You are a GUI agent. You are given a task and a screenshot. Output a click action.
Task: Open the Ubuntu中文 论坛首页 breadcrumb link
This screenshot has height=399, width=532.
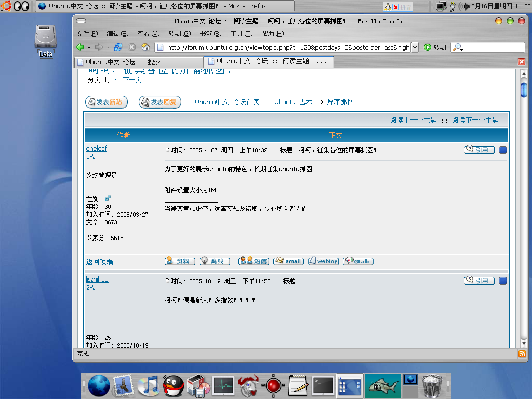click(227, 102)
